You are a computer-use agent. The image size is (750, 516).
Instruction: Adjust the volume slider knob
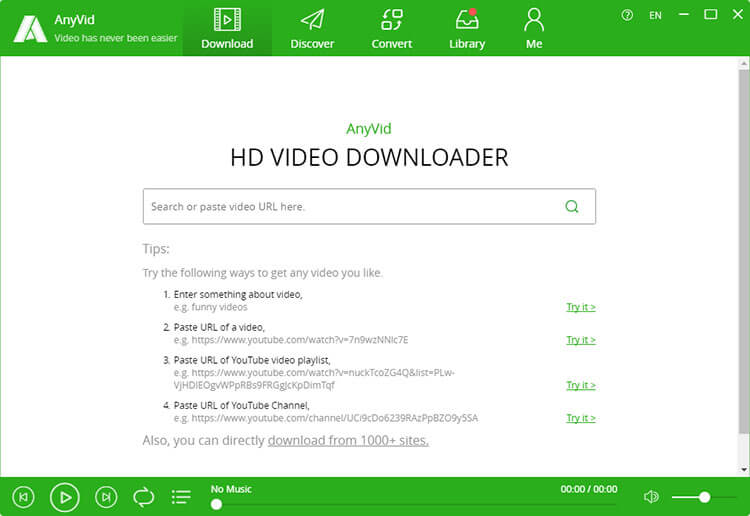tap(704, 497)
